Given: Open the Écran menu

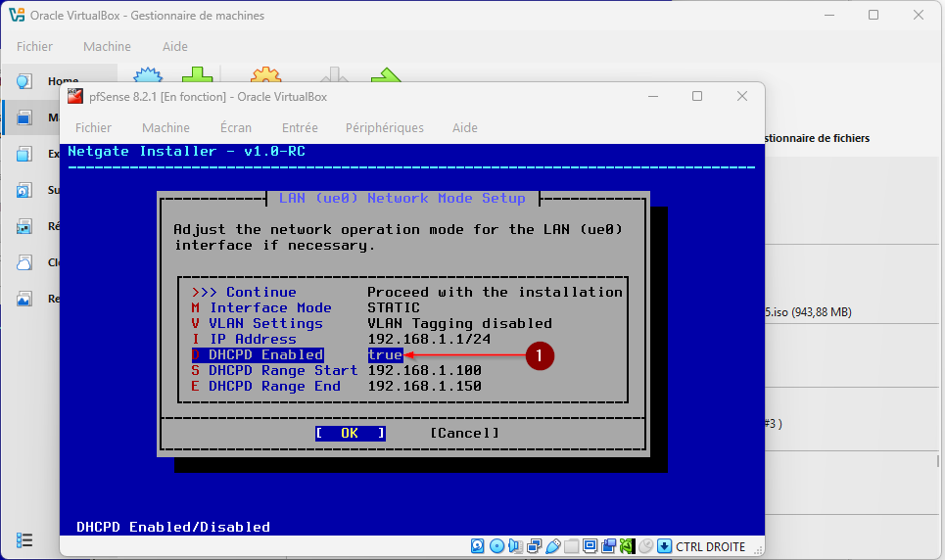Looking at the screenshot, I should 235,127.
